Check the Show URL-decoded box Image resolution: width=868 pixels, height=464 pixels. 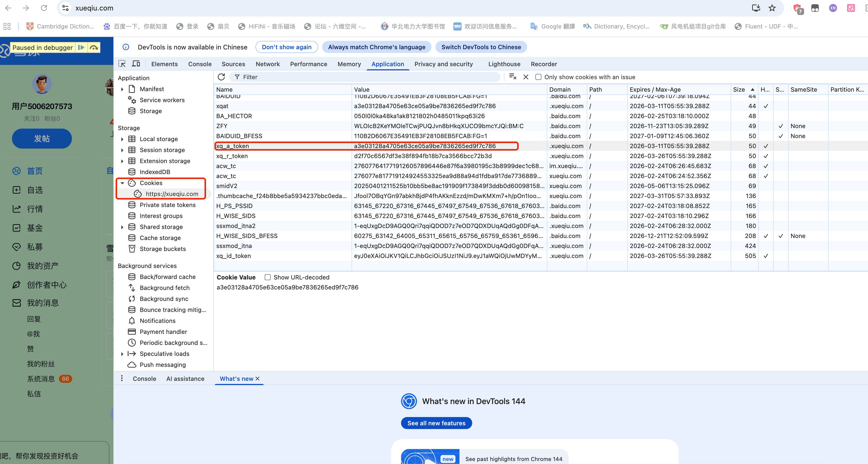pos(267,277)
